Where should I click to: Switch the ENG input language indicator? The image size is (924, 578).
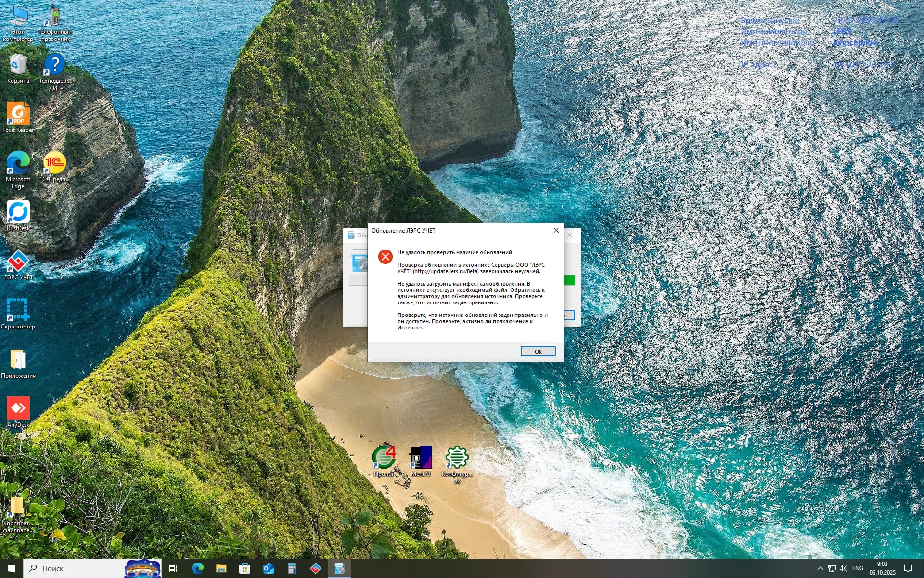click(858, 568)
